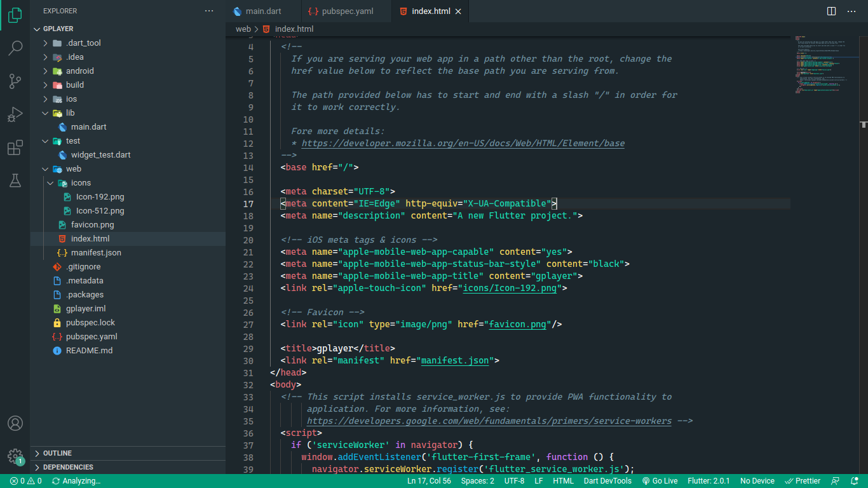Follow the developer.mozilla.org base element link
Image resolution: width=868 pixels, height=488 pixels.
(x=463, y=144)
